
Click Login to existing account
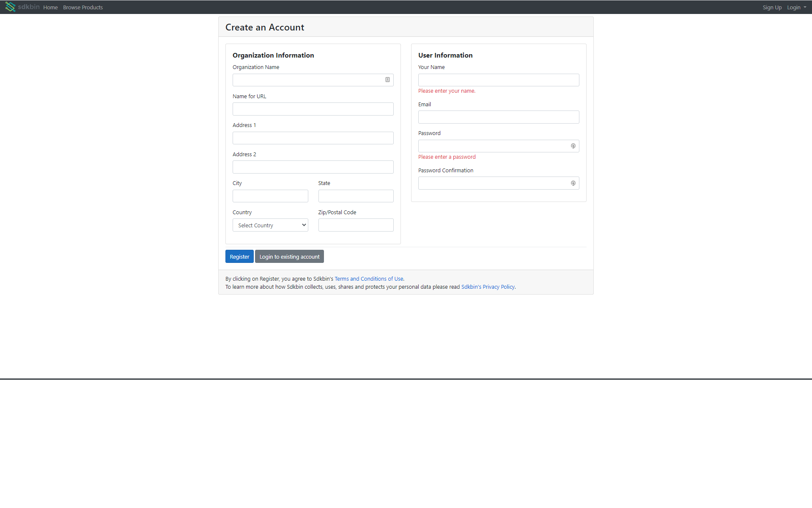[289, 256]
